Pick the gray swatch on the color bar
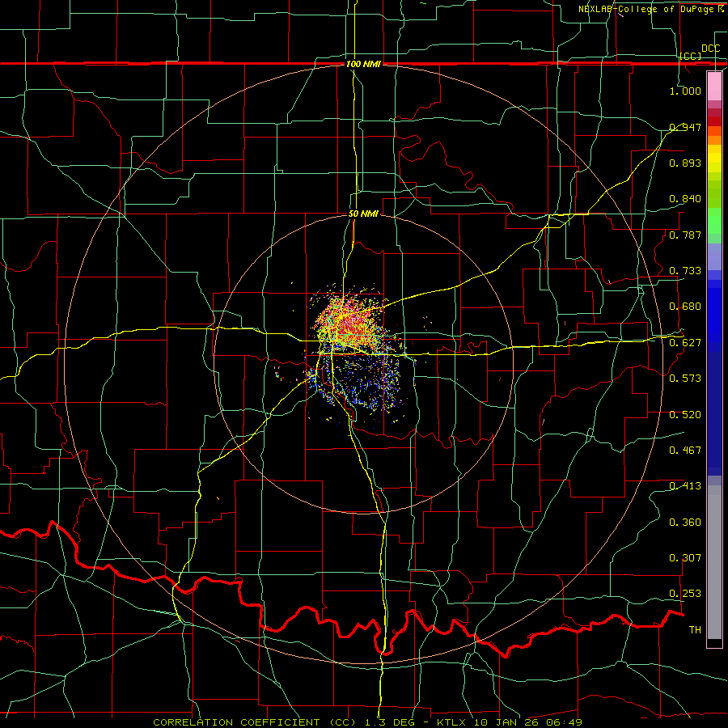The height and width of the screenshot is (728, 728). (714, 562)
